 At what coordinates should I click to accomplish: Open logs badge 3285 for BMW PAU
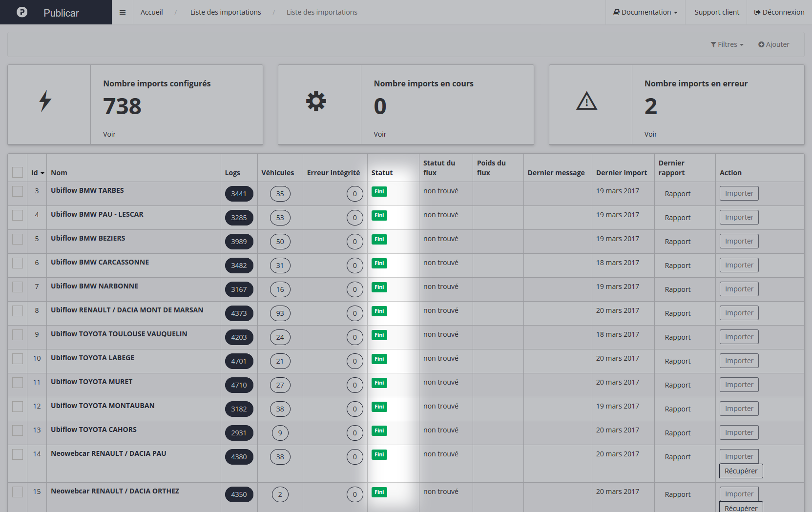coord(239,218)
